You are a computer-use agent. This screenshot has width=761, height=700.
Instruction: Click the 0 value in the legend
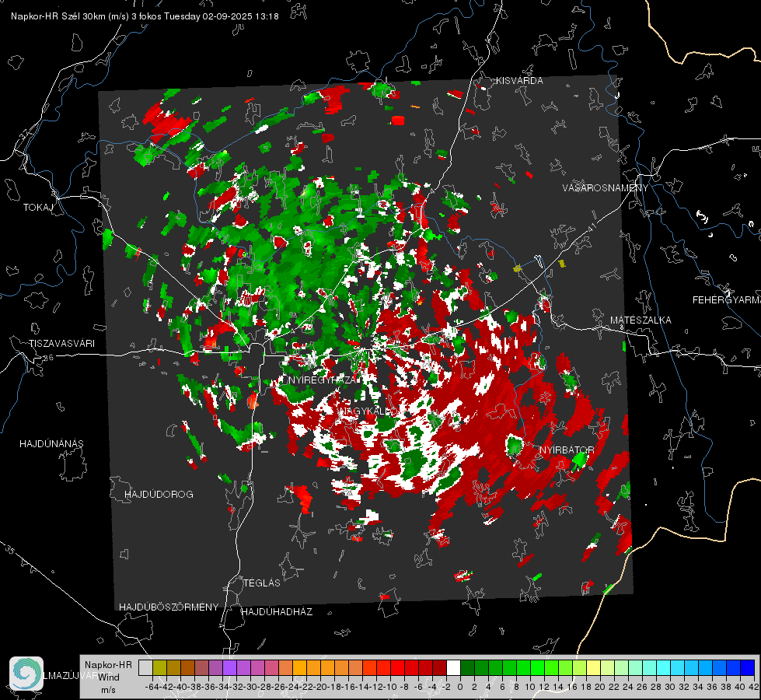click(460, 687)
